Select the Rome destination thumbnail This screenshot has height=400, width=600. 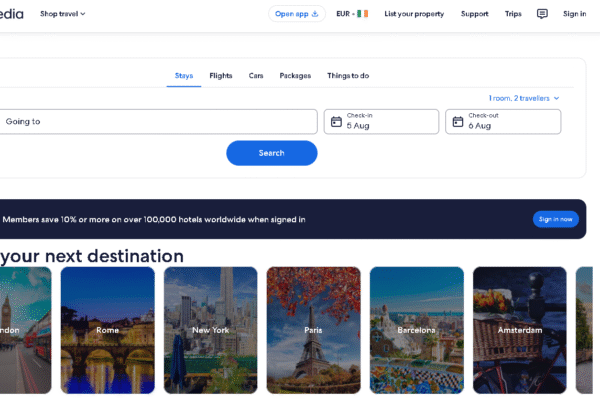[x=108, y=330]
